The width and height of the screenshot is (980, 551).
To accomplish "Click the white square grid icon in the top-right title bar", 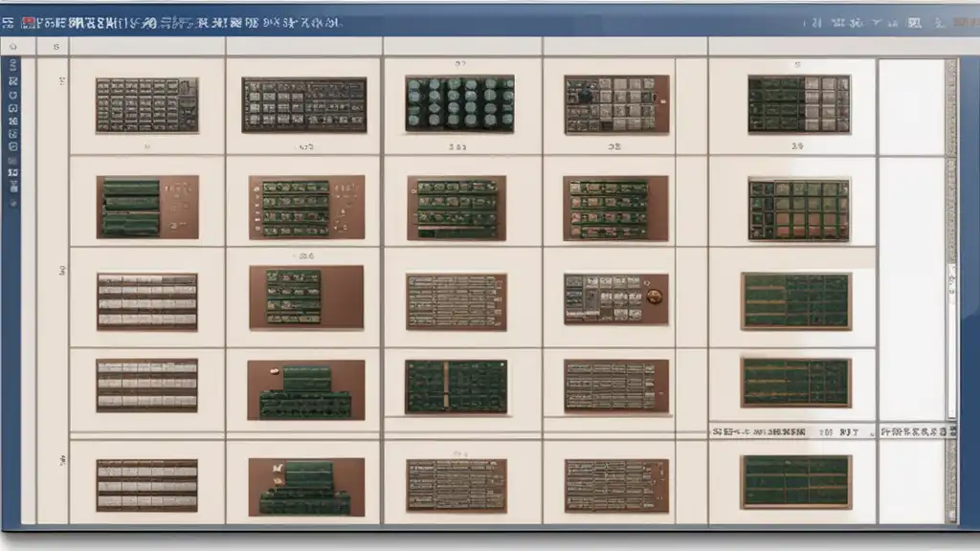I will coord(914,23).
